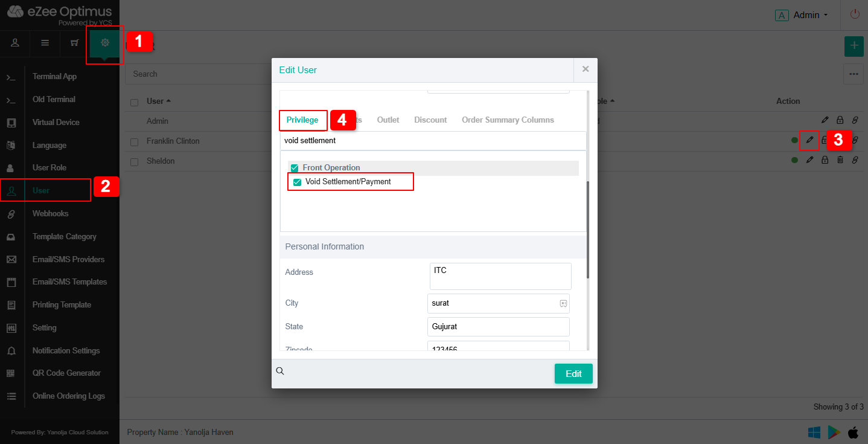The image size is (868, 444).
Task: Click the lock icon in Admin row
Action: pyautogui.click(x=840, y=120)
